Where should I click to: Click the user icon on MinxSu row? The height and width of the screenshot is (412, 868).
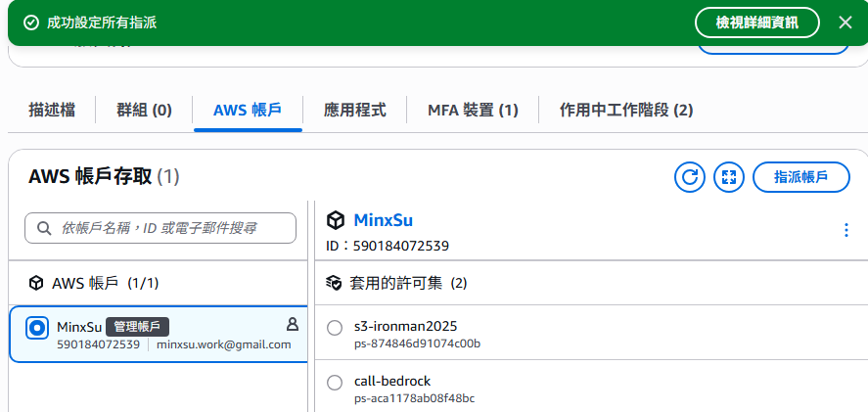293,325
